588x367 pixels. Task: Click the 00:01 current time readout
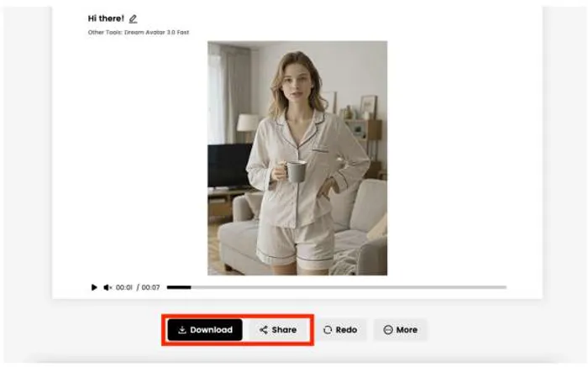[123, 287]
